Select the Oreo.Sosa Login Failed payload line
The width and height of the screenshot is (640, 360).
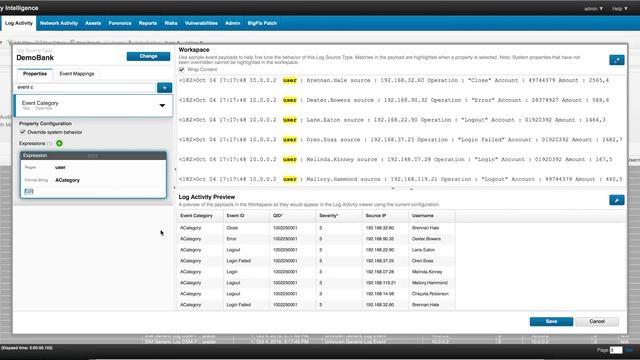pos(400,140)
